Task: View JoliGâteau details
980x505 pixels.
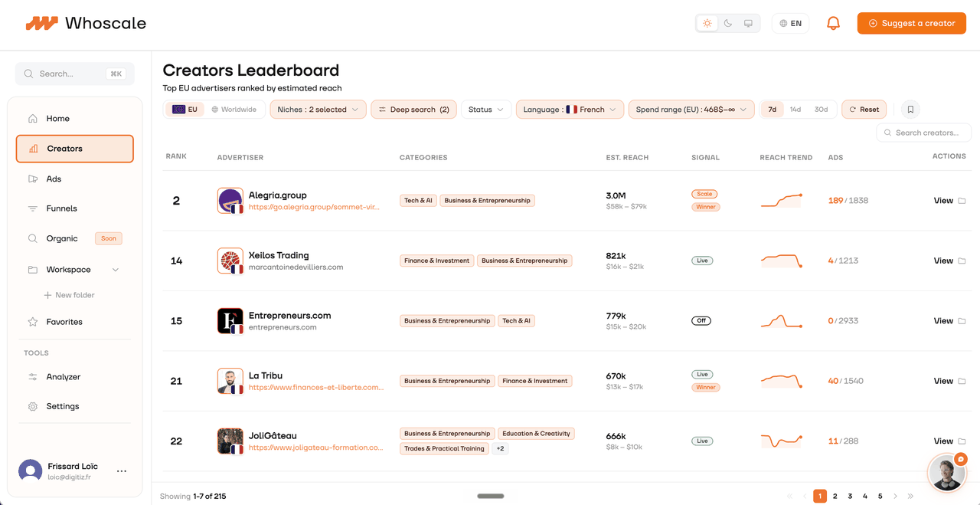Action: (x=943, y=441)
